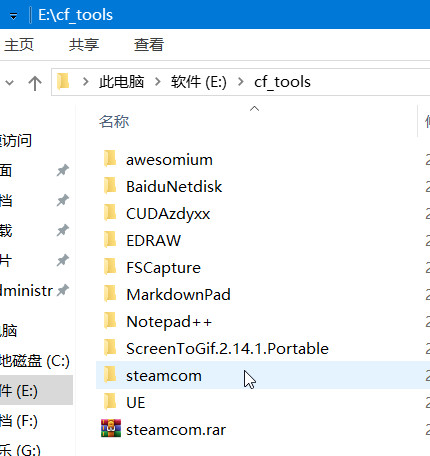Open the recent locations dropdown chevron
430x456 pixels.
click(x=10, y=82)
